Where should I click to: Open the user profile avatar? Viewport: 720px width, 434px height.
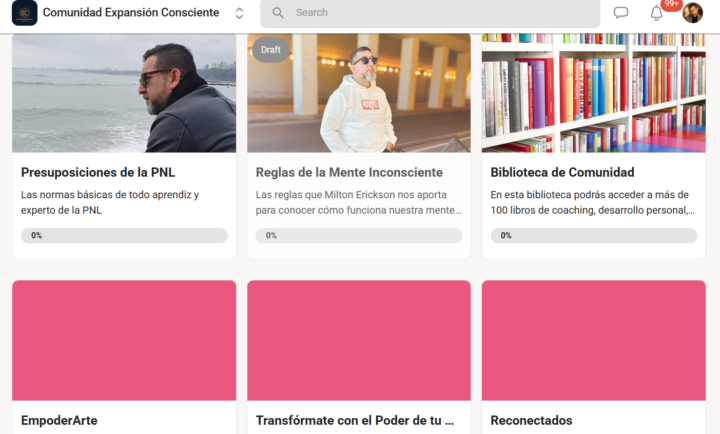pyautogui.click(x=692, y=13)
